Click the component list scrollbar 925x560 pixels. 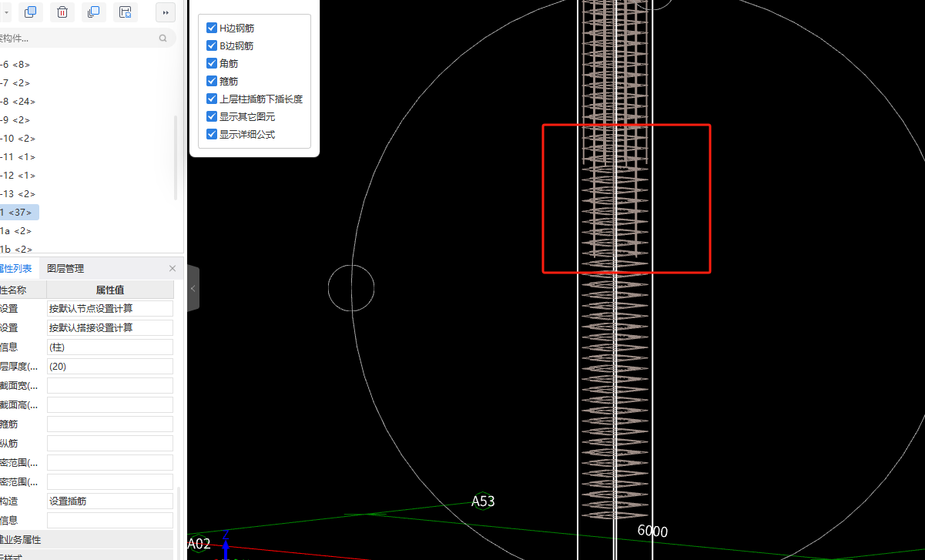[176, 158]
